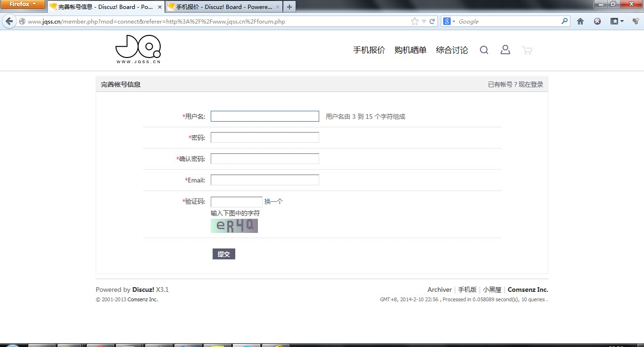Open a new tab with the plus button

coord(289,7)
